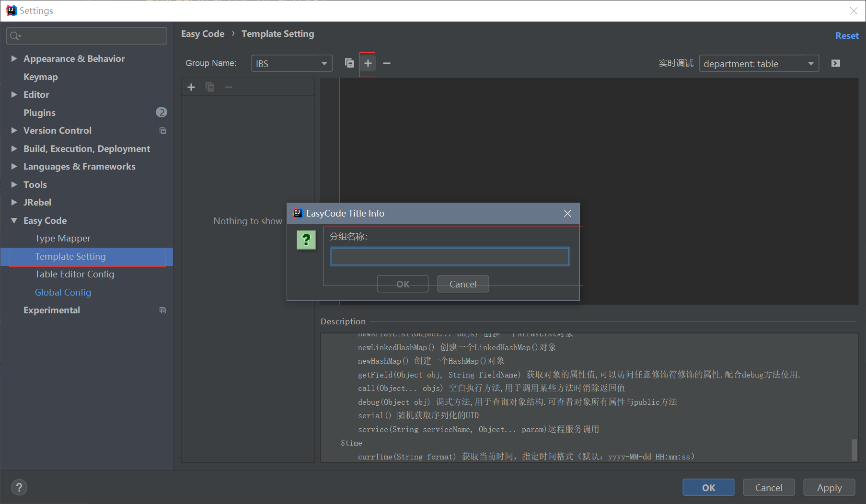The height and width of the screenshot is (504, 866).
Task: Click the add group plus icon
Action: pyautogui.click(x=367, y=63)
